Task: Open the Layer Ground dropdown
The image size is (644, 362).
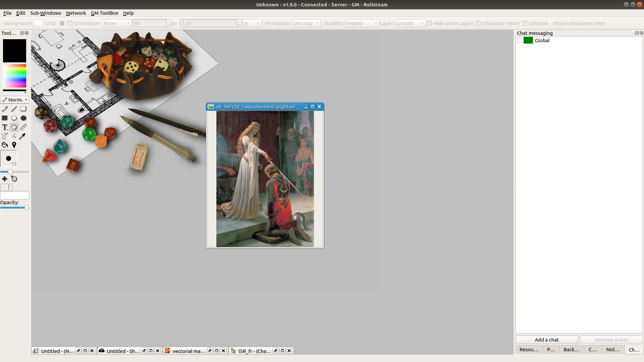Action: pos(410,23)
